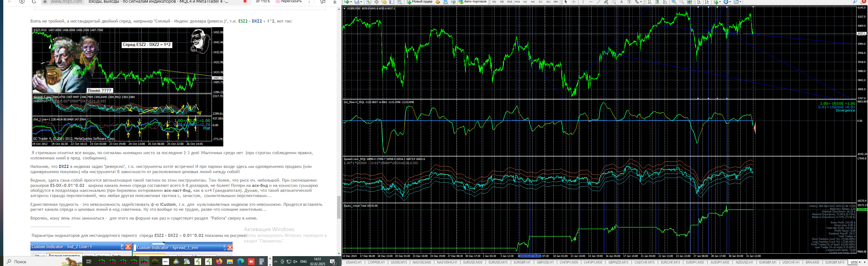Switch chart timeframe to D1
The height and width of the screenshot is (266, 868).
540,2
